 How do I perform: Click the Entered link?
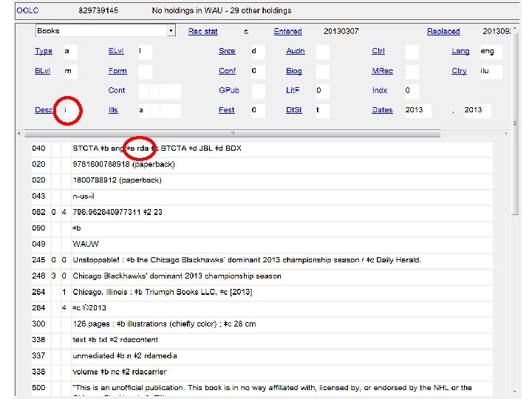pos(287,31)
